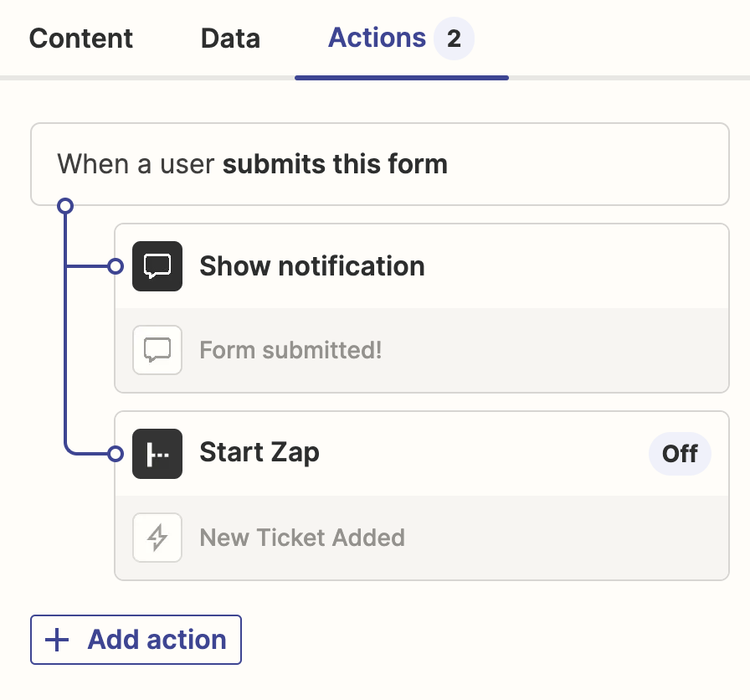
Task: Select the Show notification action title
Action: 312,266
